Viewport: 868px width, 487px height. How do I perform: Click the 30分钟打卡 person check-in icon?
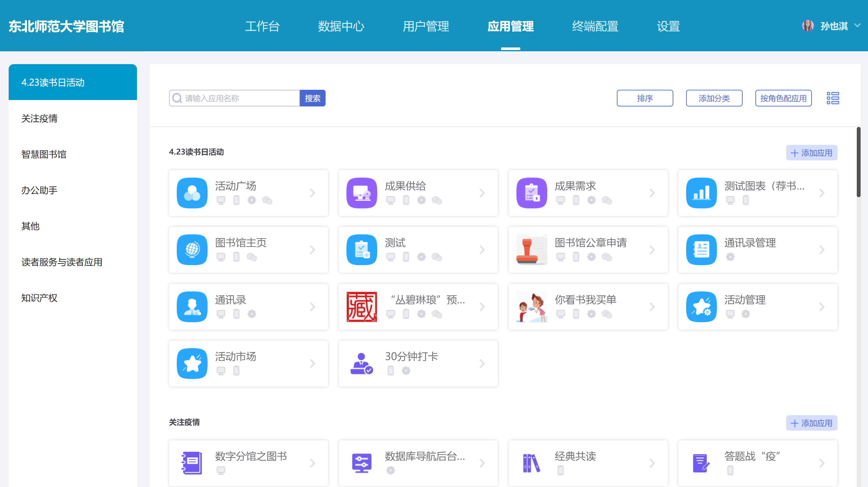point(362,363)
